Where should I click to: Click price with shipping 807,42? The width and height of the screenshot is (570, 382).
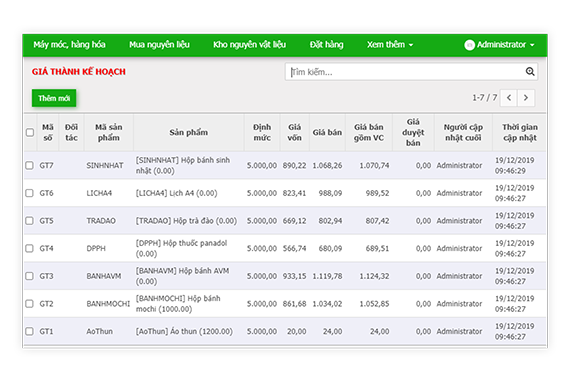point(377,221)
